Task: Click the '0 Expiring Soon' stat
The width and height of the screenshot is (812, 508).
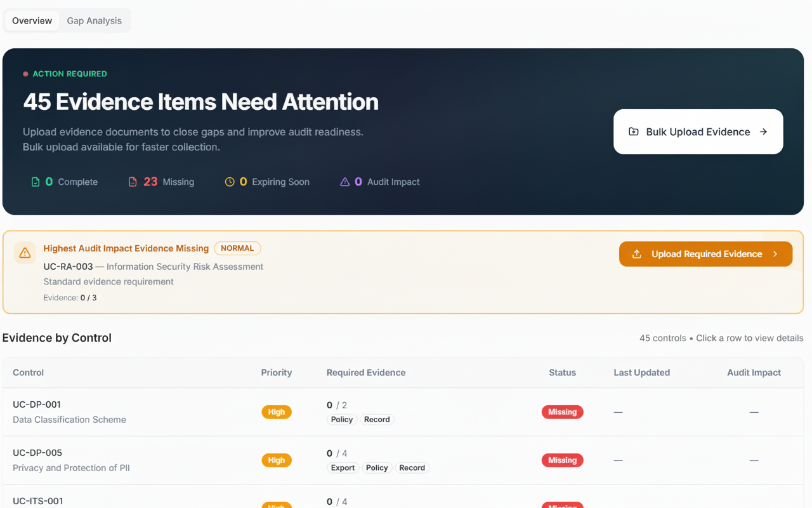Action: pyautogui.click(x=267, y=182)
